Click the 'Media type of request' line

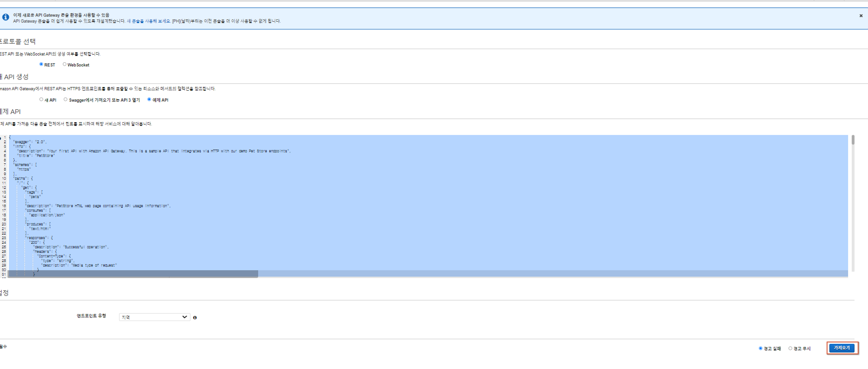click(x=79, y=265)
